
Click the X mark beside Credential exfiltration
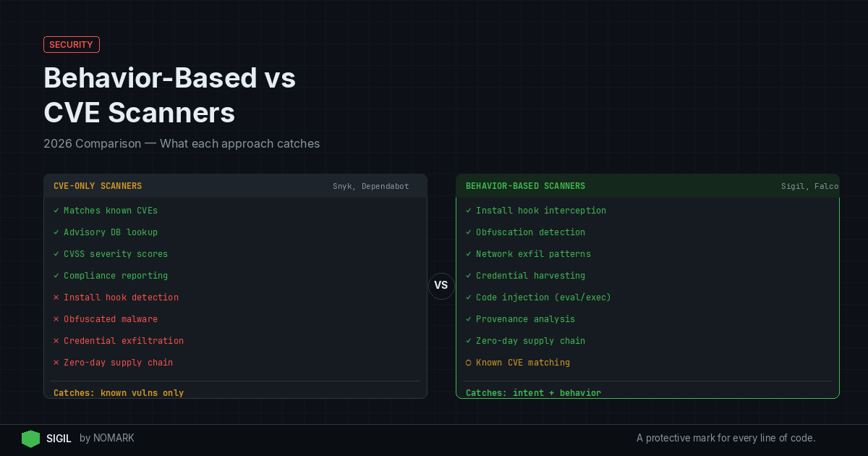[x=56, y=341]
